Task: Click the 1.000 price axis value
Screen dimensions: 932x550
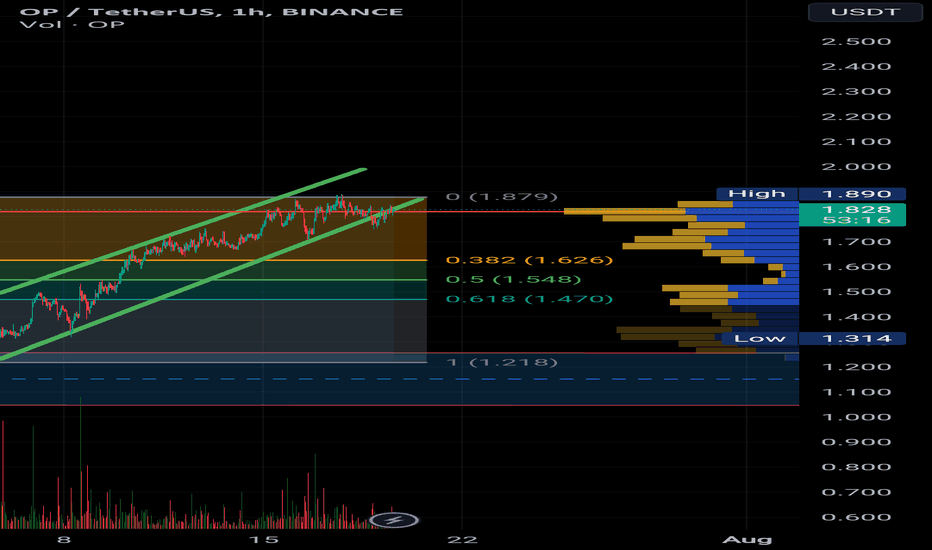Action: [x=856, y=417]
